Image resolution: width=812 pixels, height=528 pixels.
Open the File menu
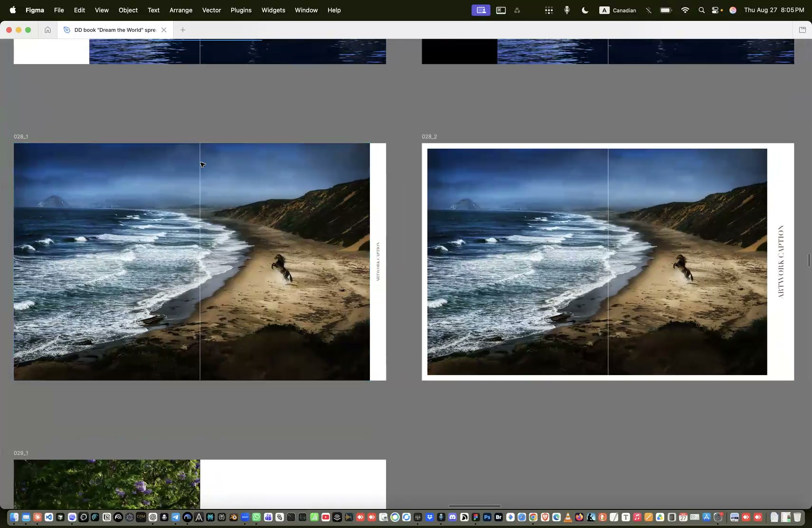tap(59, 10)
